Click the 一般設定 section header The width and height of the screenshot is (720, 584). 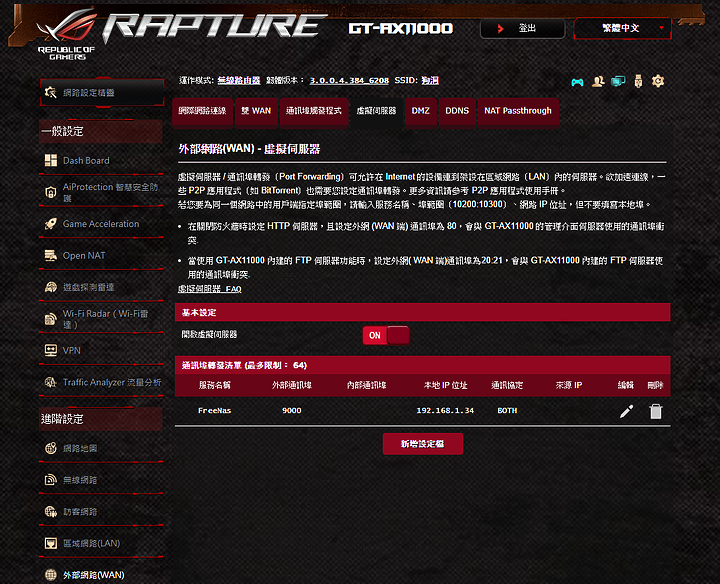pyautogui.click(x=101, y=131)
